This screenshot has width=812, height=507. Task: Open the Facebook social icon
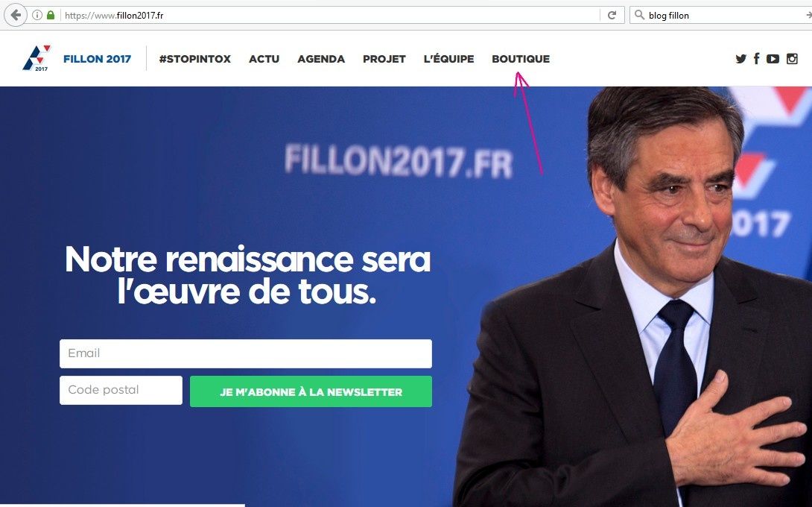(757, 59)
